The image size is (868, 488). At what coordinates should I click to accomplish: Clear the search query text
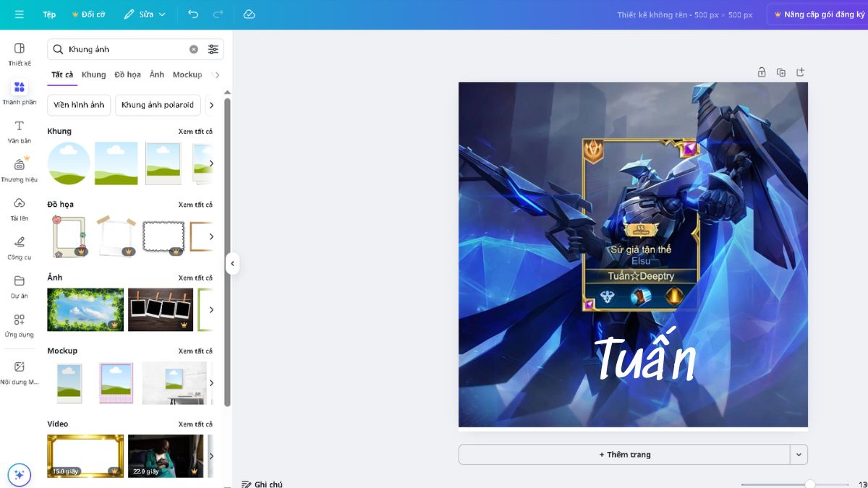[194, 49]
